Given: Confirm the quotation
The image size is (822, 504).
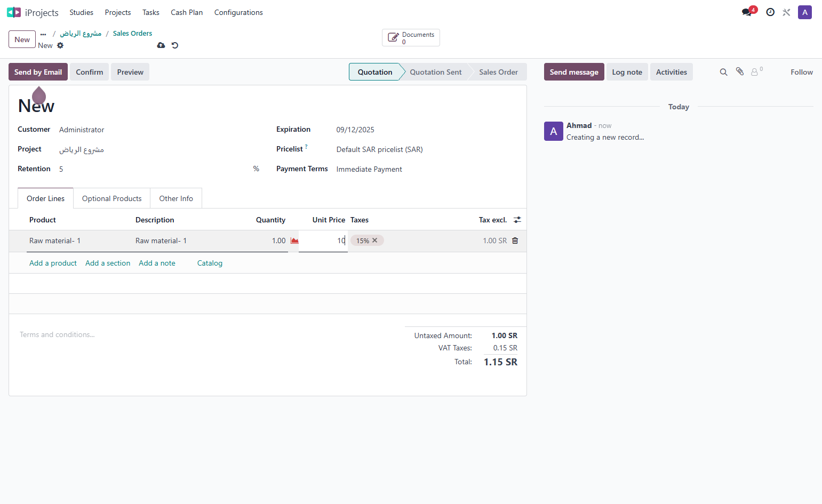Looking at the screenshot, I should pos(90,72).
